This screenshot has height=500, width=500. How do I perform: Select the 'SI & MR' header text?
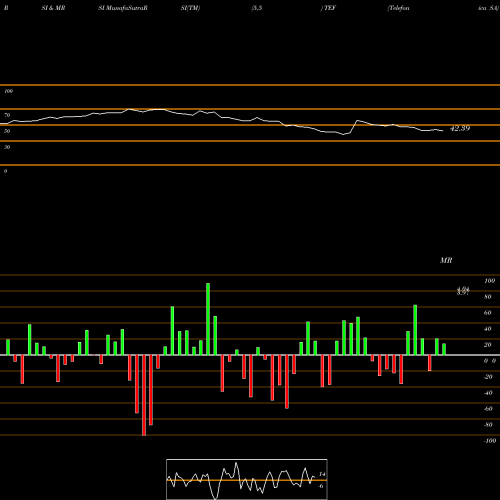tap(53, 8)
